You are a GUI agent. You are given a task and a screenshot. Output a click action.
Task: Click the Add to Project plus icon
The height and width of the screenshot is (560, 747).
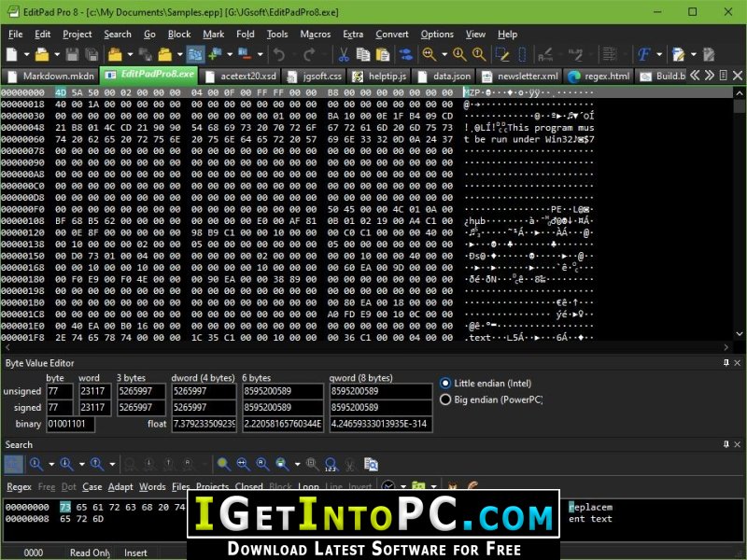(216, 54)
